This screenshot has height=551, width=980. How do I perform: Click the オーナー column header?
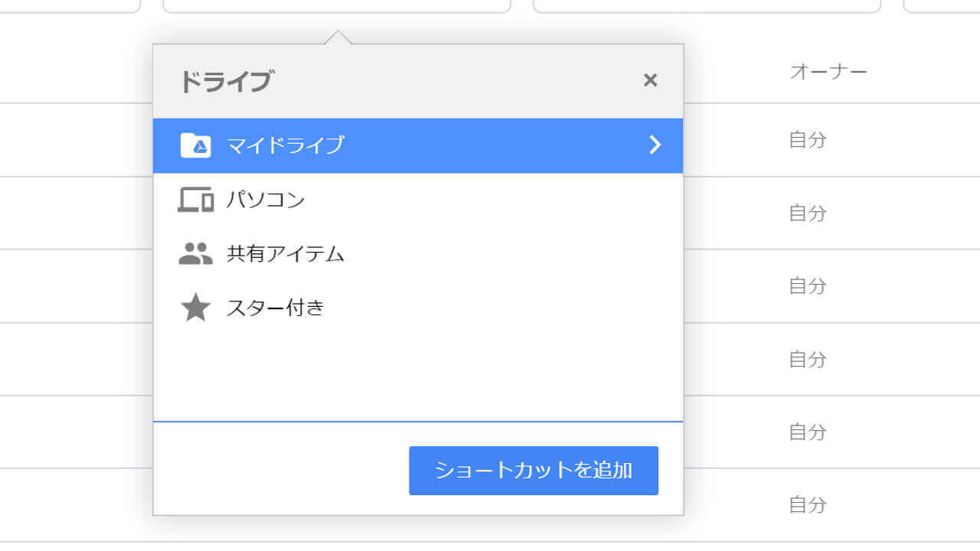coord(828,73)
